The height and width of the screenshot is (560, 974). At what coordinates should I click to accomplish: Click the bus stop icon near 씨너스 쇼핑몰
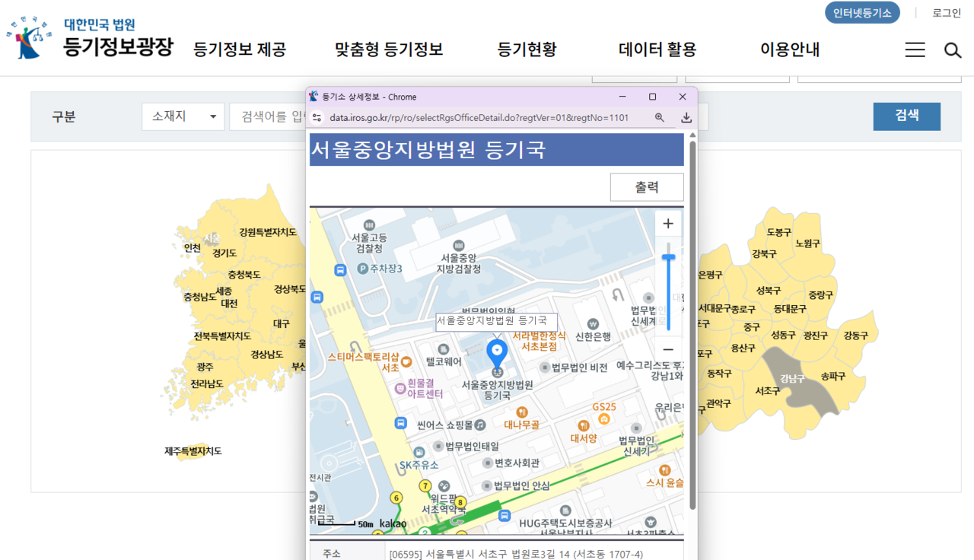pos(402,425)
